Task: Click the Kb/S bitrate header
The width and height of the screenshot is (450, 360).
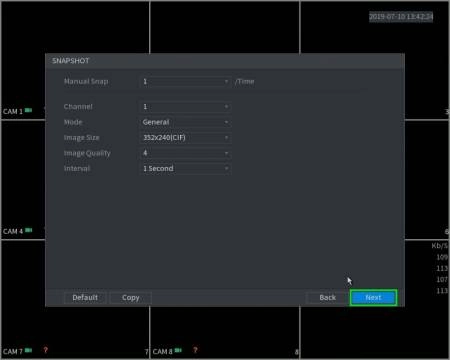Action: (x=440, y=246)
